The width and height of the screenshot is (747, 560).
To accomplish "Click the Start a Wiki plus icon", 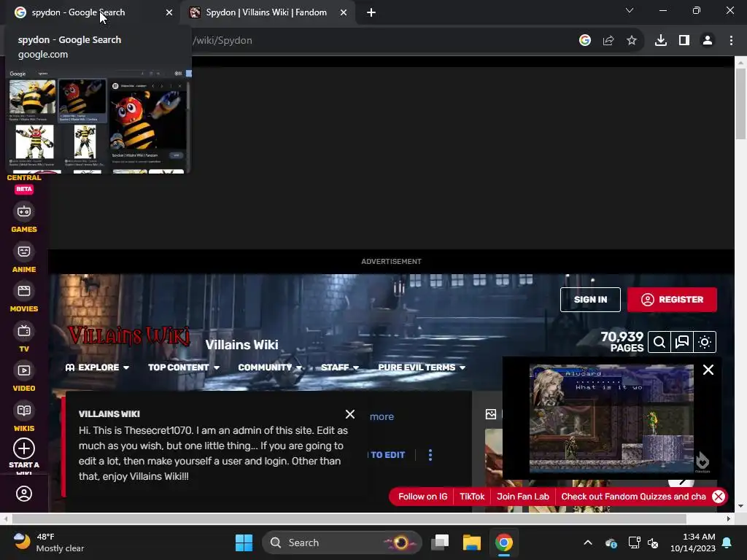I will click(x=24, y=448).
